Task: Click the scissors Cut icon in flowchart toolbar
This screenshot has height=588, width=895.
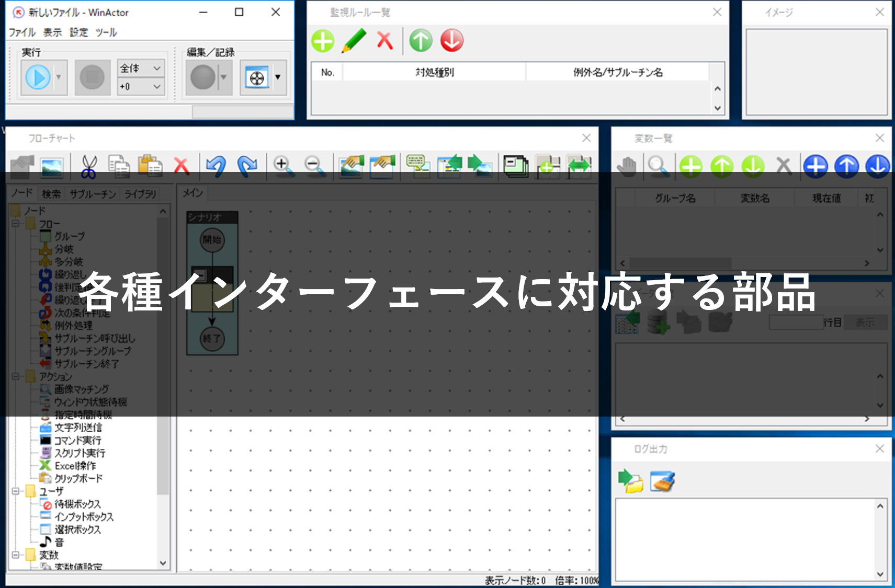Action: [x=89, y=166]
